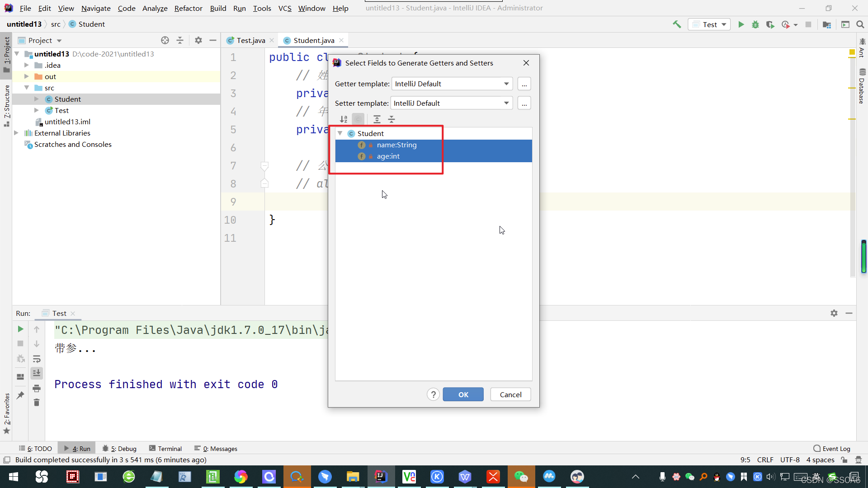Open the Navigate menu

(x=96, y=8)
